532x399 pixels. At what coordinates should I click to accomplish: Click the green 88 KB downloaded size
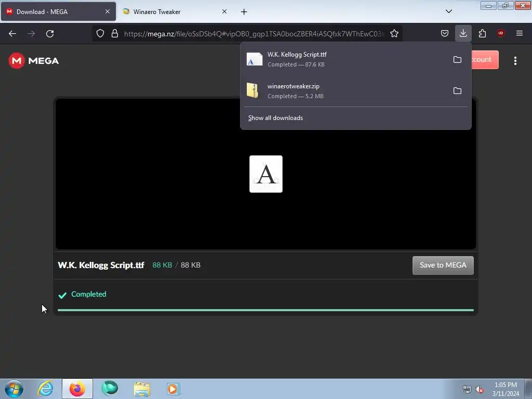tap(162, 265)
